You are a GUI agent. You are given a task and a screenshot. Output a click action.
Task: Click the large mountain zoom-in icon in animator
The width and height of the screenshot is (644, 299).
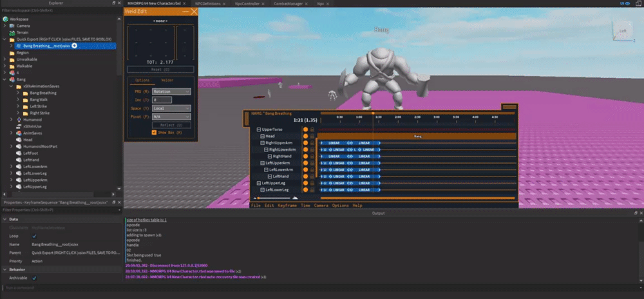tap(294, 198)
